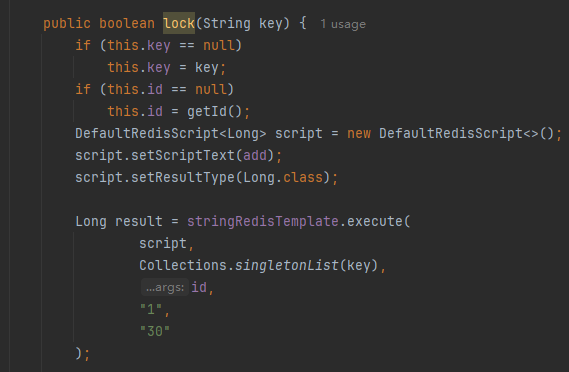
Task: Click Long.class argument
Action: click(x=283, y=177)
